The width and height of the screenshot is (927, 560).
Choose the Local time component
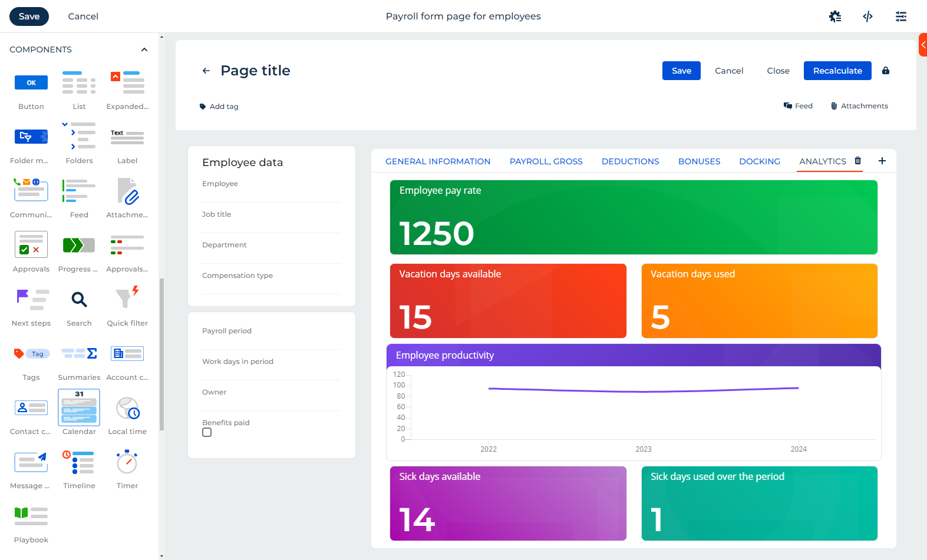click(127, 408)
